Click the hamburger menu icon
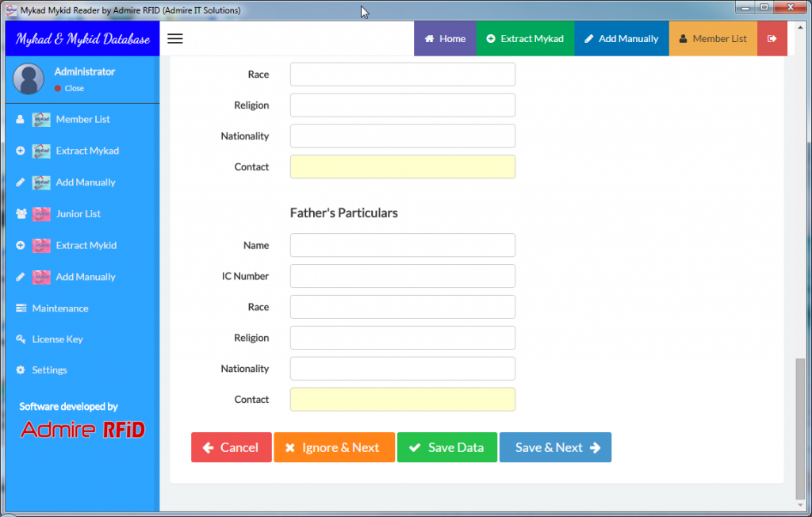This screenshot has width=812, height=517. pyautogui.click(x=175, y=39)
